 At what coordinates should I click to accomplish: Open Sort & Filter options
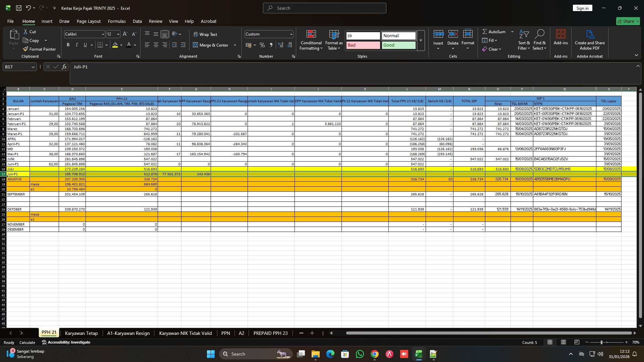pos(524,40)
